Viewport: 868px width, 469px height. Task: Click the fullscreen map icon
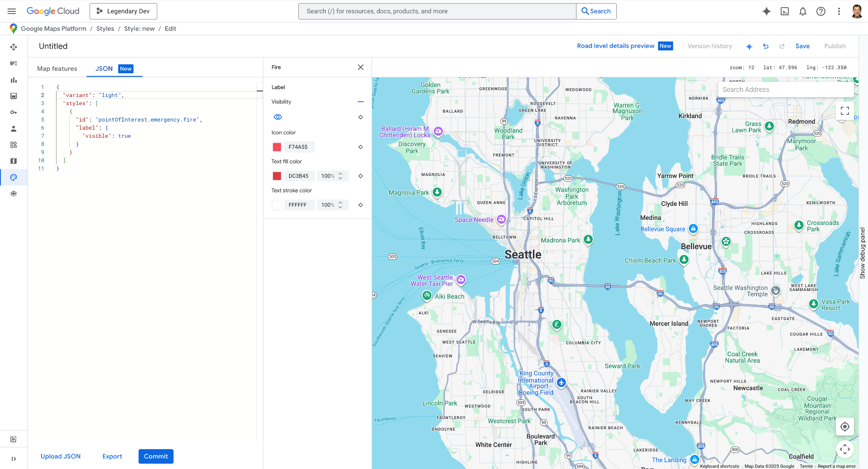pyautogui.click(x=845, y=111)
